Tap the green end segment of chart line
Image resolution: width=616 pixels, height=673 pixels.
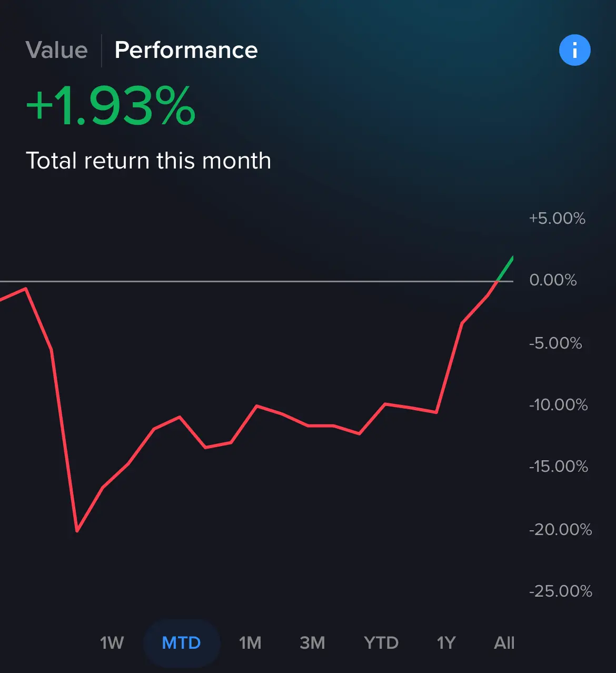(505, 269)
